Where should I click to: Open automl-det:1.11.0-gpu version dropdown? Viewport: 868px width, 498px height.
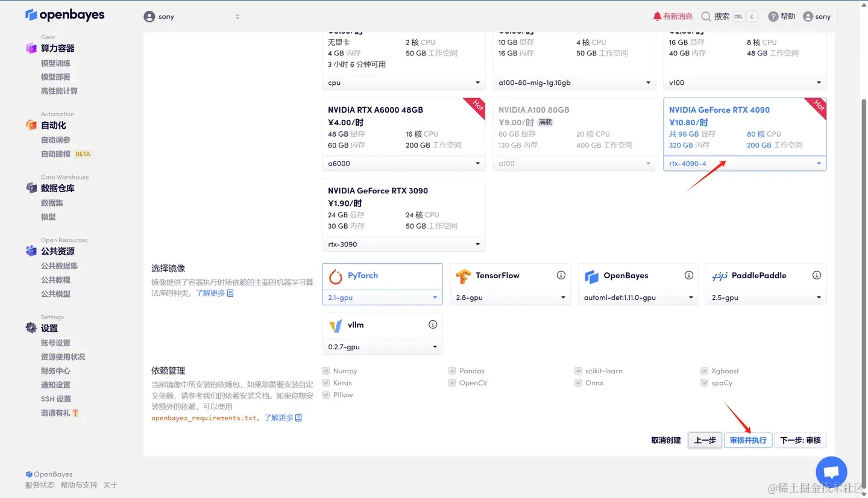(x=638, y=297)
